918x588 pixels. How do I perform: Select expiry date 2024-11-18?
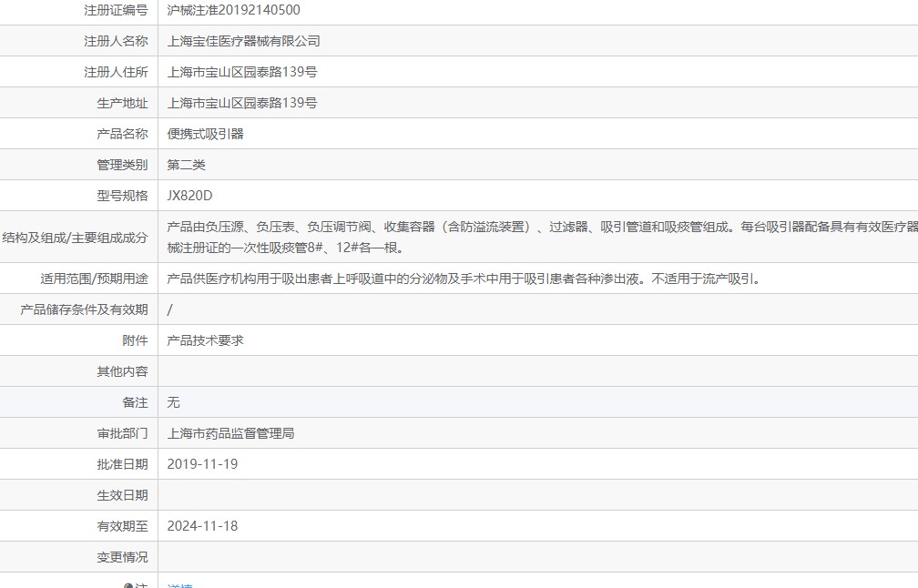(202, 527)
